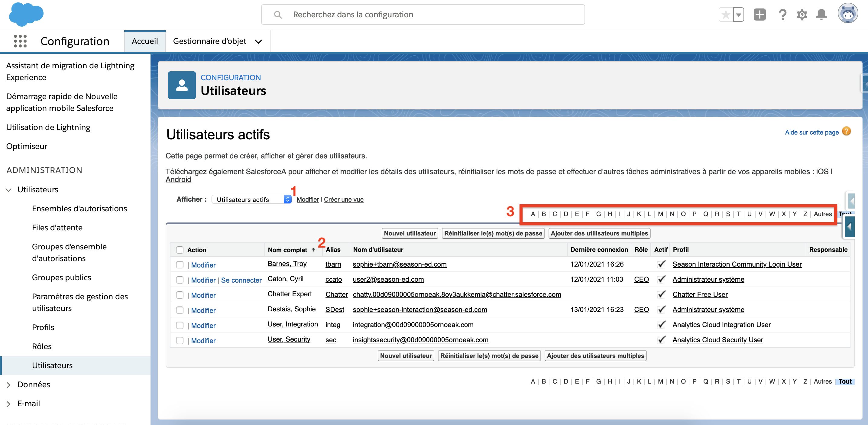Image resolution: width=868 pixels, height=425 pixels.
Task: Expand the Données section in the sidebar
Action: pyautogui.click(x=8, y=384)
